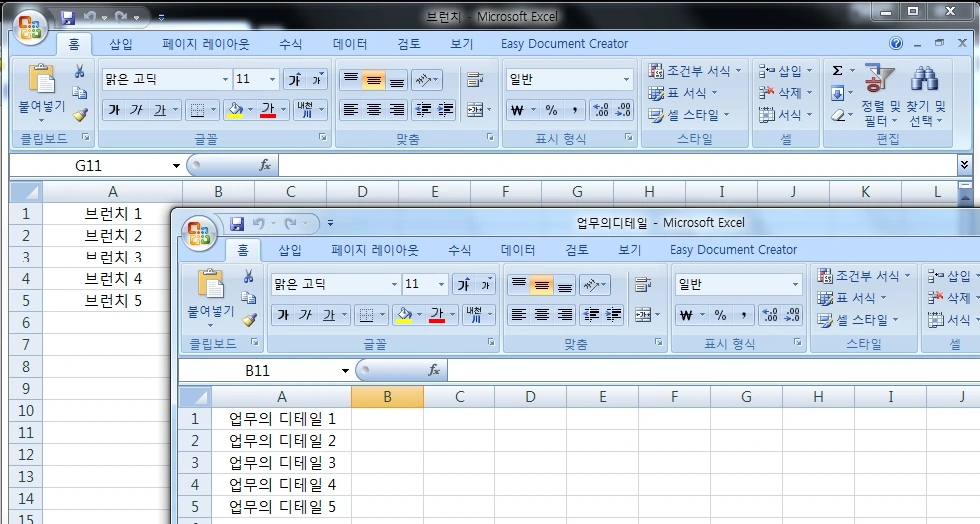This screenshot has width=980, height=524.
Task: Click Clear eraser icon in 브런치 window
Action: click(x=837, y=116)
